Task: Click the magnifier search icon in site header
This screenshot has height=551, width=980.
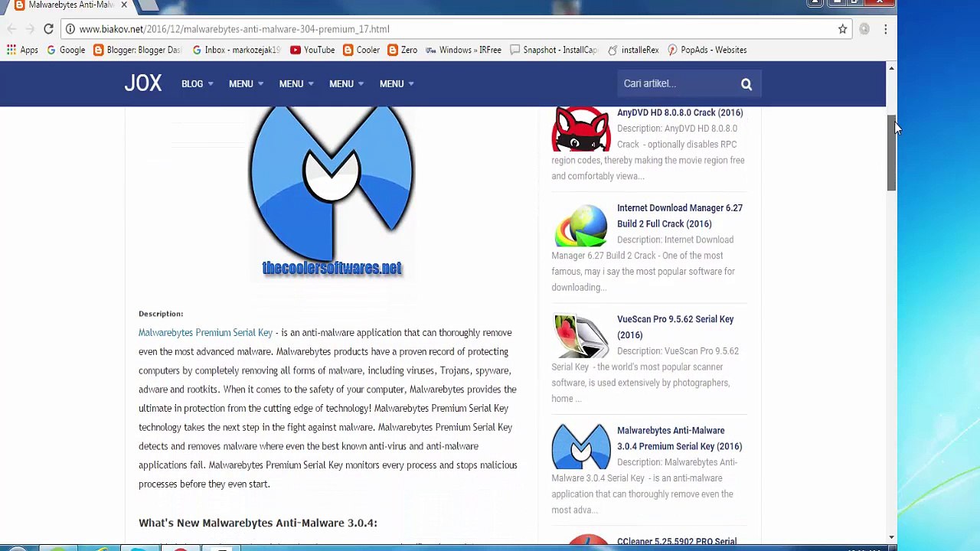Action: [x=746, y=84]
